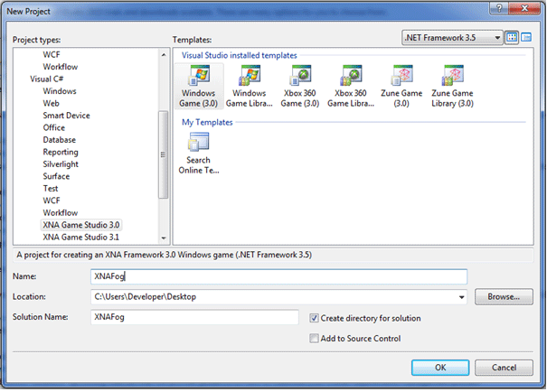Click OK to create the project
Screen dimensions: 547x392
[440, 368]
